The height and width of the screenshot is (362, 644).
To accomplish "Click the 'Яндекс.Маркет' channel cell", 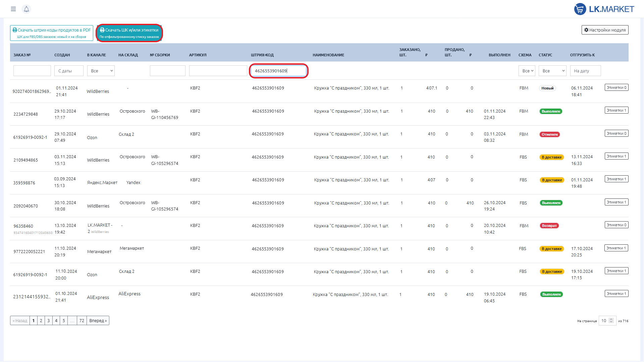I will tap(102, 183).
